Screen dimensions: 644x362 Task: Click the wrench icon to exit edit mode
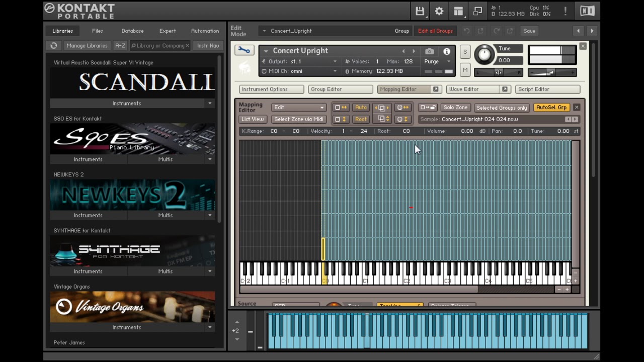coord(244,50)
